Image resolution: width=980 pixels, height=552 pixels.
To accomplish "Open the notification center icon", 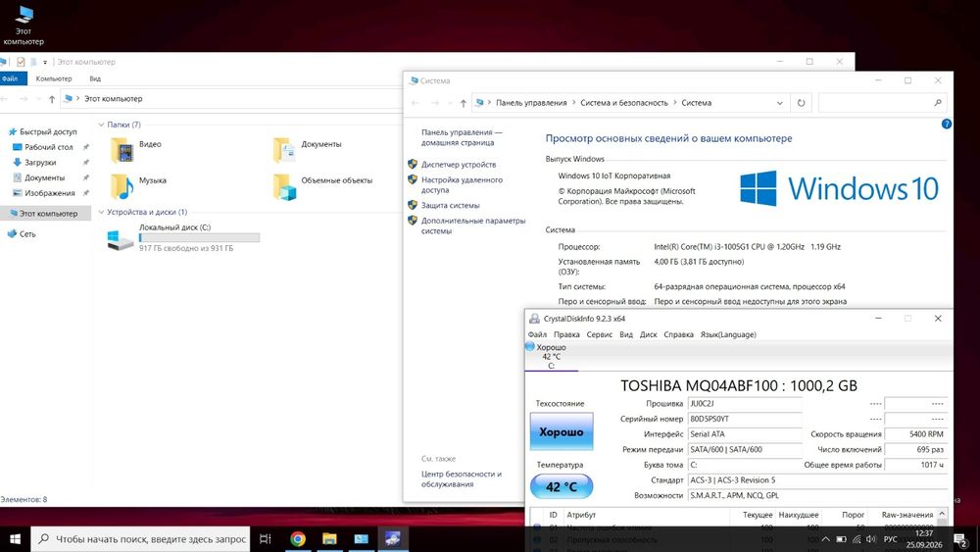I will point(960,539).
